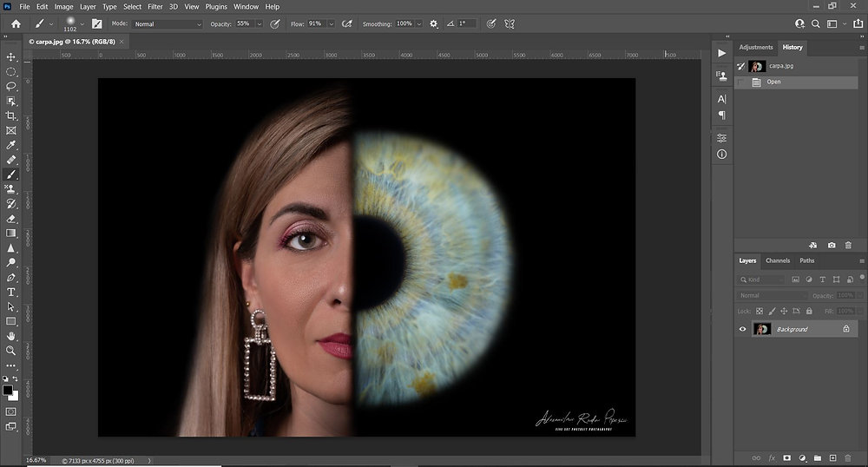Toggle symmetry paint butterfly option

510,23
